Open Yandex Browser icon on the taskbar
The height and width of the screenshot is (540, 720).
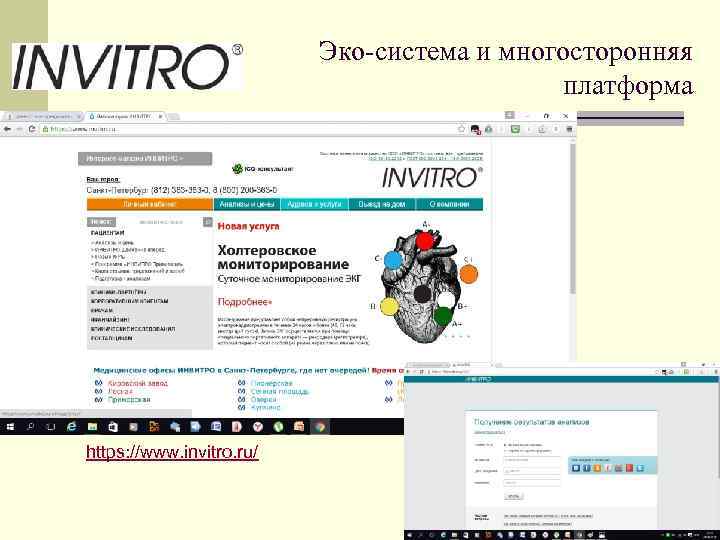pyautogui.click(x=258, y=427)
